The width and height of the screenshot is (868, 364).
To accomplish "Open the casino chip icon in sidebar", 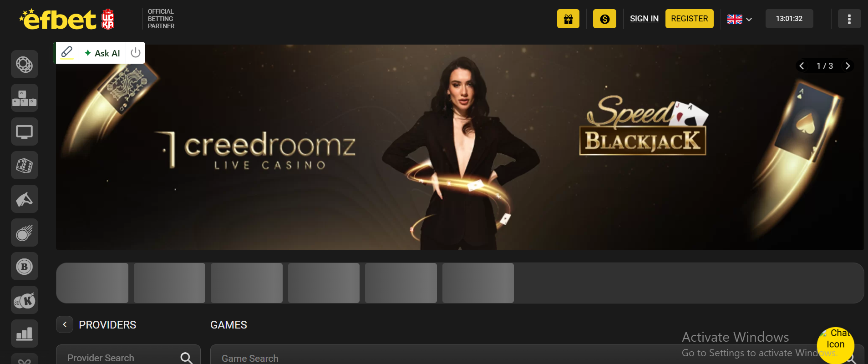I will pyautogui.click(x=25, y=64).
